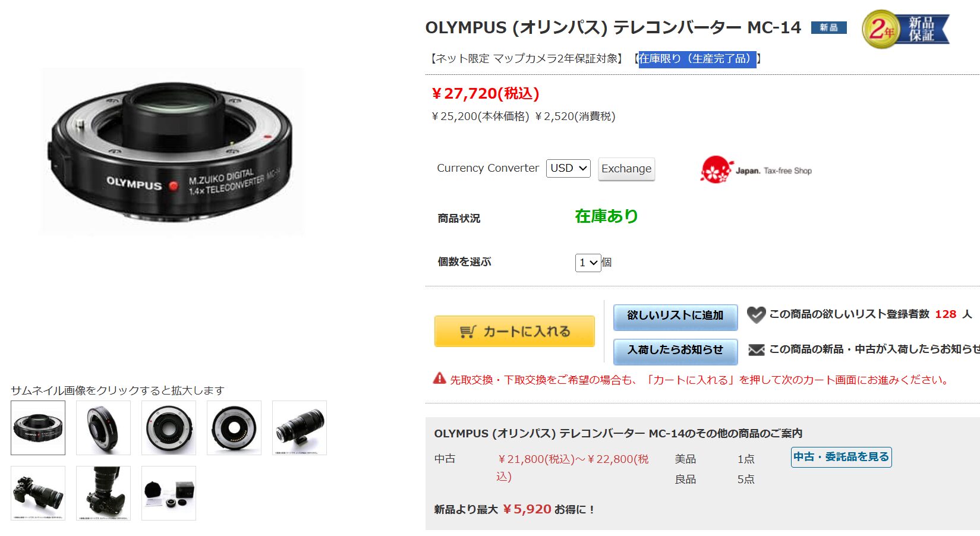Screen dimensions: 980x536
Task: Click 入荷したらお知らせ button
Action: [675, 351]
